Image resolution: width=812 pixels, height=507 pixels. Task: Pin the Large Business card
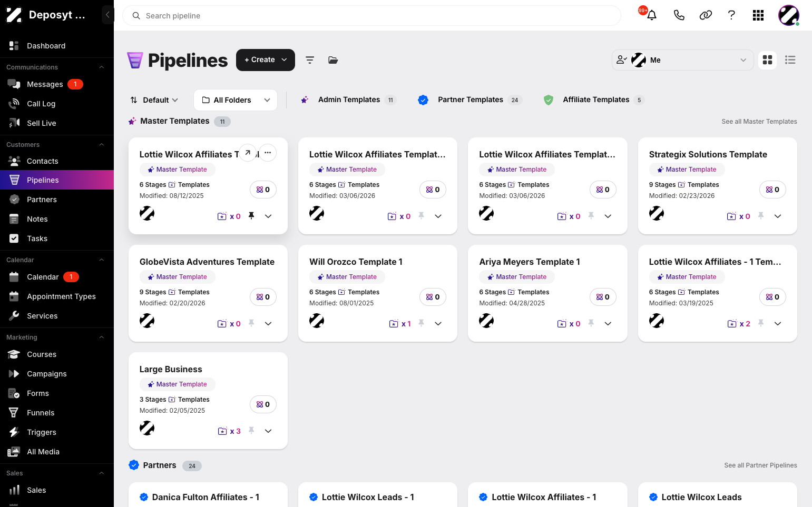(x=251, y=431)
